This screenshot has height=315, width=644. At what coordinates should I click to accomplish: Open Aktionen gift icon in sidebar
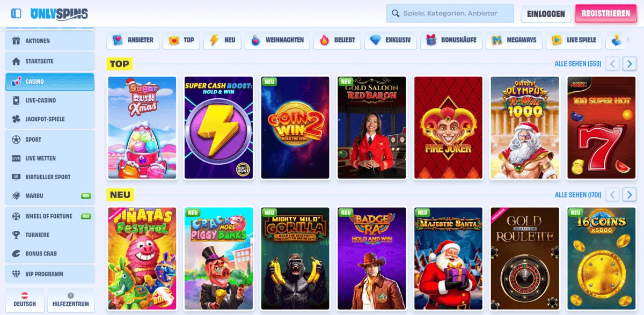16,41
